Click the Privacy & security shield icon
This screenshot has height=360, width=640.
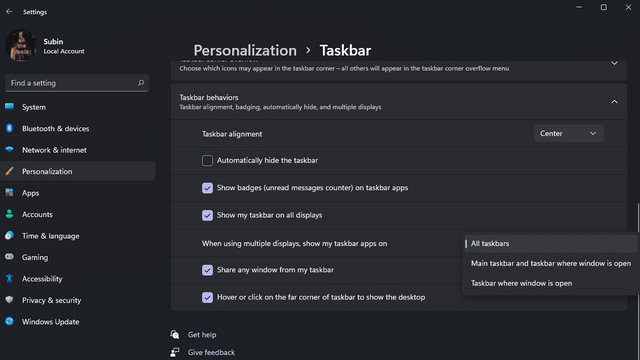(9, 300)
